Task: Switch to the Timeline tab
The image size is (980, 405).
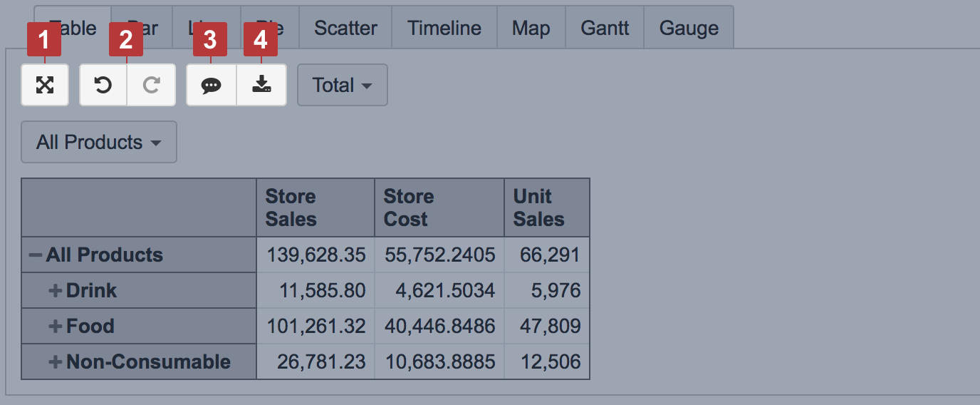Action: (444, 29)
